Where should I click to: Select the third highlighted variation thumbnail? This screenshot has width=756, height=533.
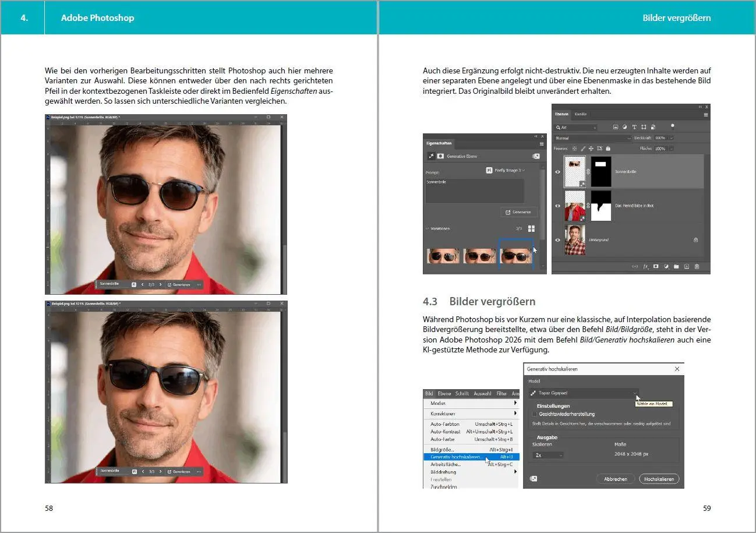pyautogui.click(x=516, y=256)
